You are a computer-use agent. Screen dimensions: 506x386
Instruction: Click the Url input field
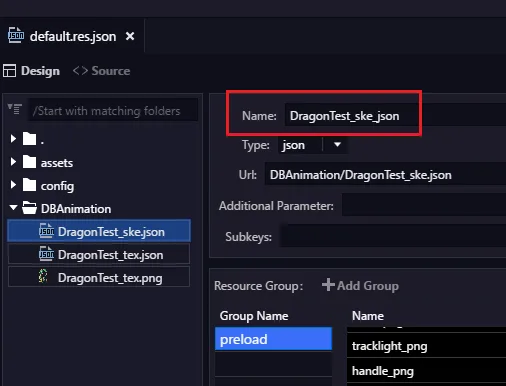coord(385,174)
